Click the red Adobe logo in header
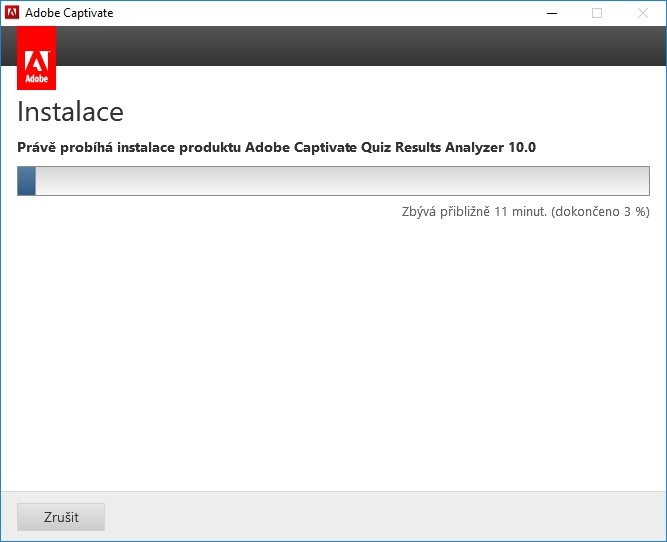 (37, 56)
